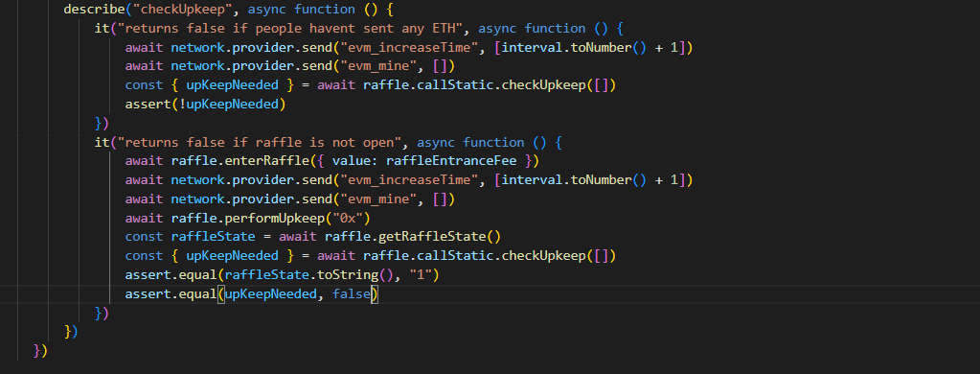Click the "1" string literal
The width and height of the screenshot is (980, 374).
(x=421, y=275)
